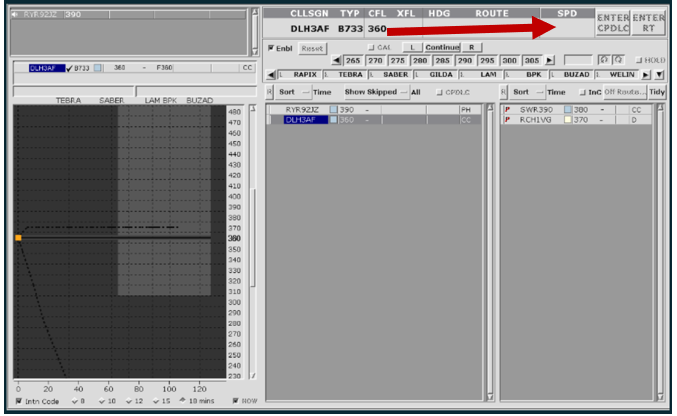Click the Continue heading button
The image size is (677, 416).
pyautogui.click(x=442, y=48)
